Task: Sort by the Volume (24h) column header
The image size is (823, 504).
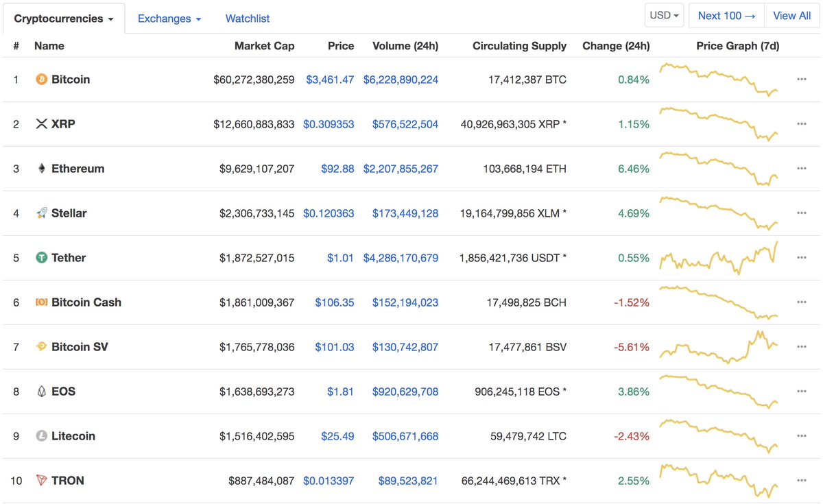Action: (x=405, y=46)
